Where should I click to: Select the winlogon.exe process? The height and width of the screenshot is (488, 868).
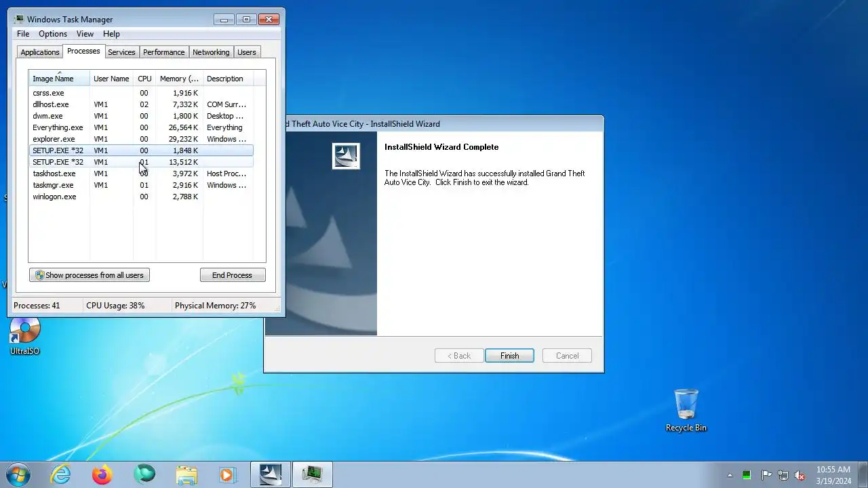click(141, 197)
